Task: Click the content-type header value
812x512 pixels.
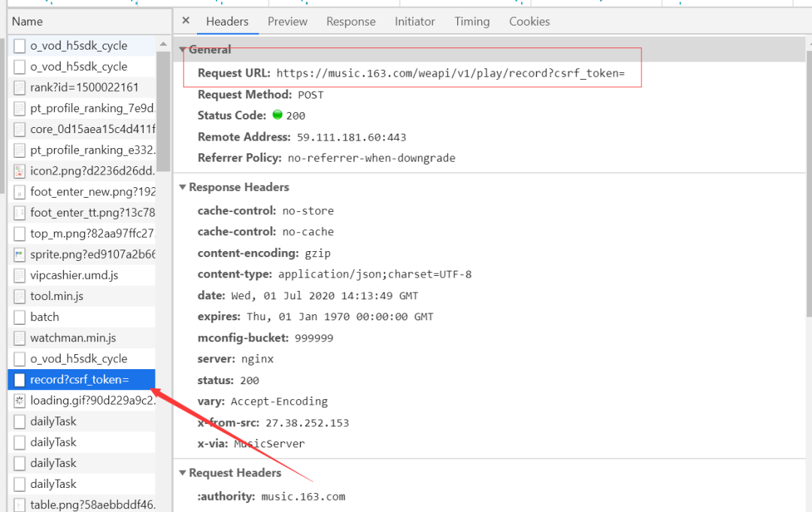Action: [375, 274]
